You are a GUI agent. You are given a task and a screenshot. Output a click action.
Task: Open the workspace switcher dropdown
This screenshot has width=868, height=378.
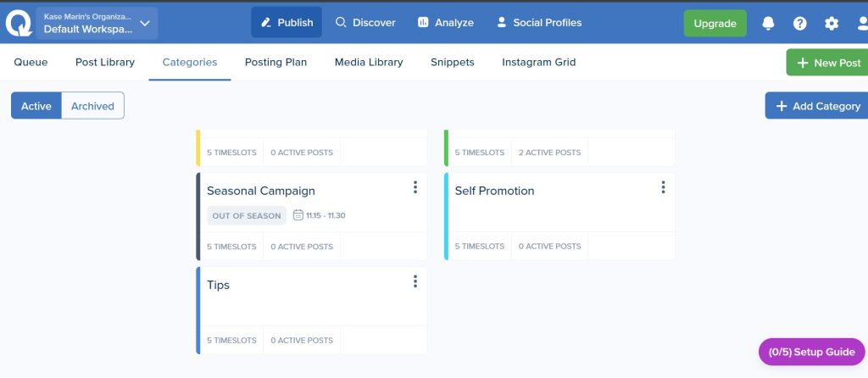pyautogui.click(x=97, y=23)
